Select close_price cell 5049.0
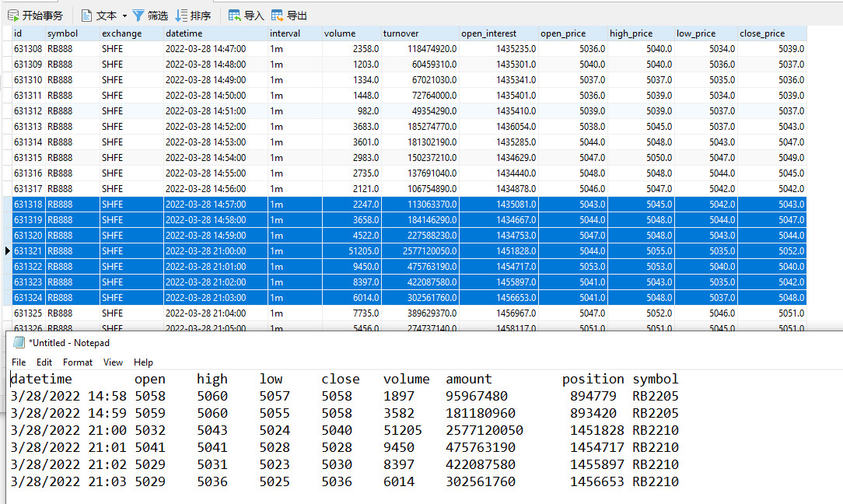 (772, 158)
